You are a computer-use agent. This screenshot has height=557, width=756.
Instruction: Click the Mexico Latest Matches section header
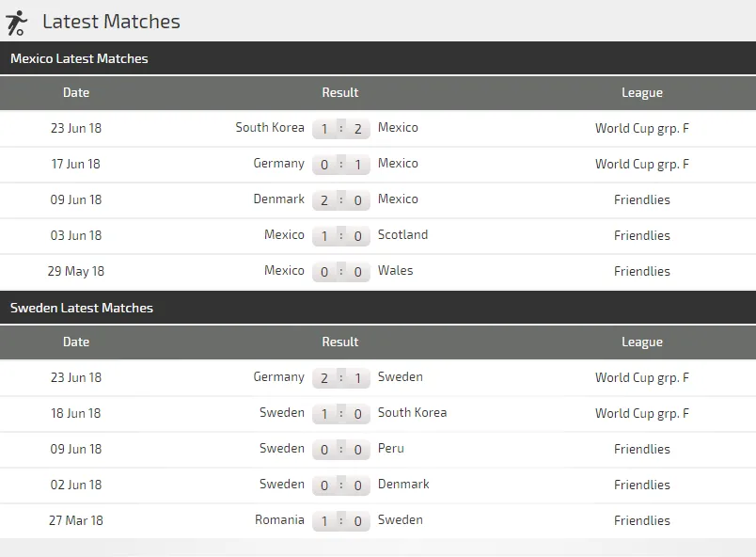tap(79, 58)
